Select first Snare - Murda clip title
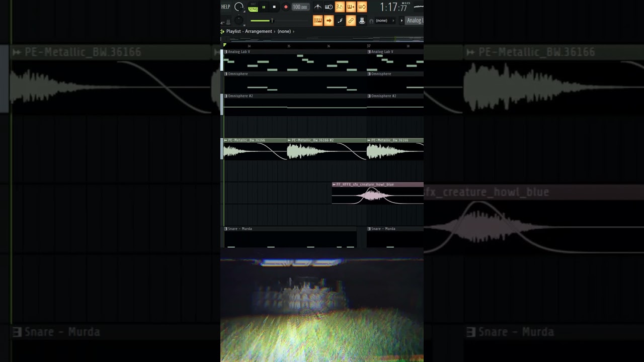 click(x=240, y=229)
